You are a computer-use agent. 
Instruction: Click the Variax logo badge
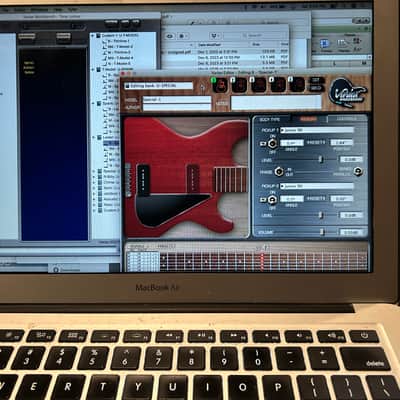(x=348, y=93)
